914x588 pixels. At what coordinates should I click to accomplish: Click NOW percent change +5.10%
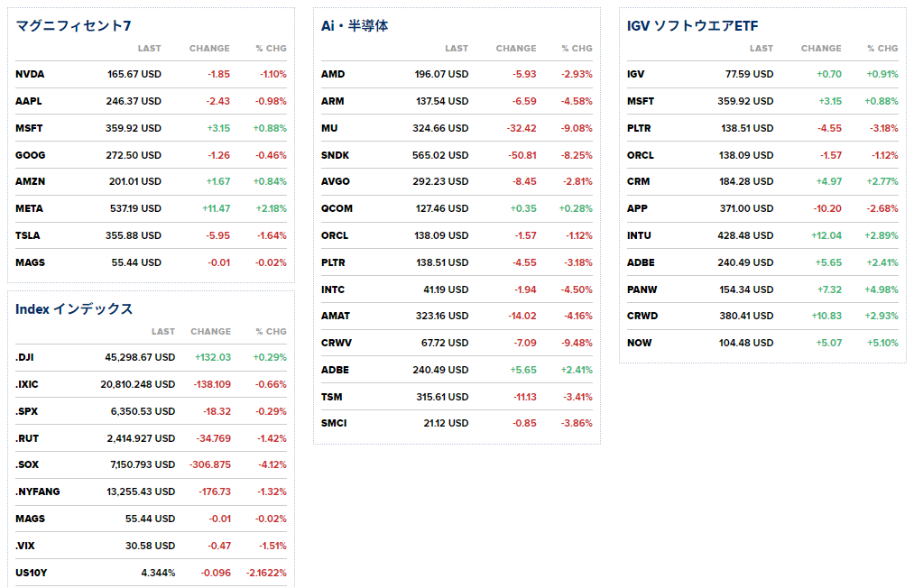click(882, 343)
